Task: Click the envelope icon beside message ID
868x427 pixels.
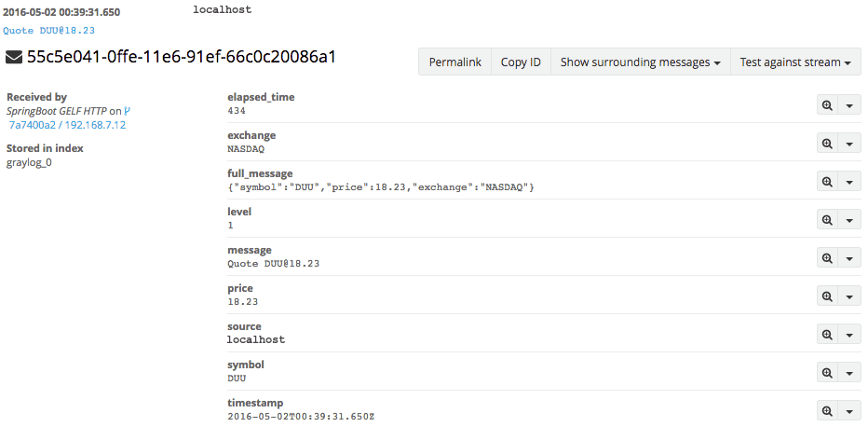Action: click(14, 57)
